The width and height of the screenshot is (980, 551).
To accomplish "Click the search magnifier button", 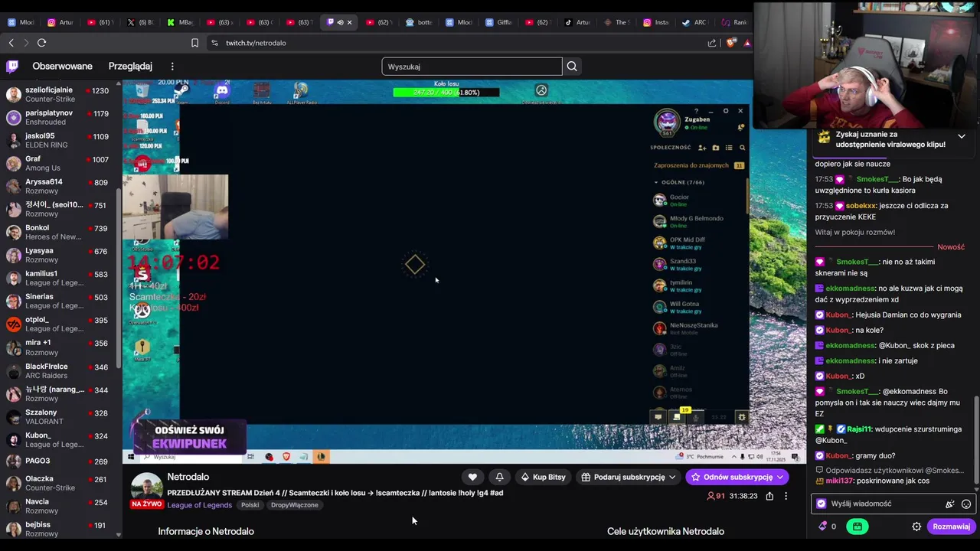I will coord(572,67).
